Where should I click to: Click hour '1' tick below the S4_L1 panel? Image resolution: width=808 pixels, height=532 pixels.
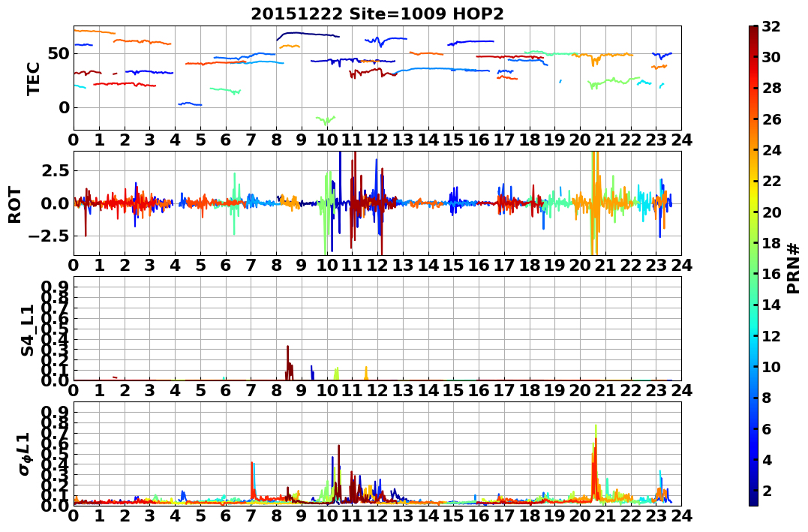[x=99, y=390]
